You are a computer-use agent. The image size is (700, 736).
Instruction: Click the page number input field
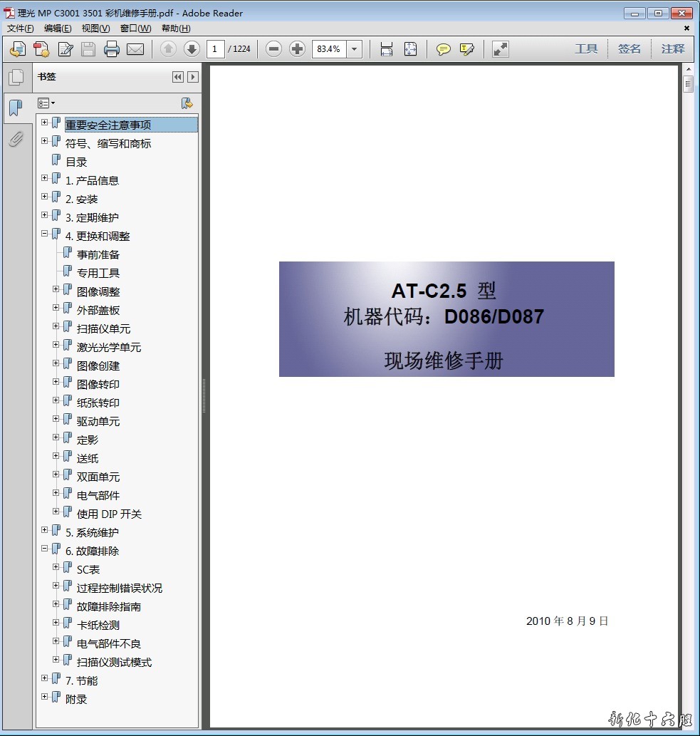[x=215, y=49]
